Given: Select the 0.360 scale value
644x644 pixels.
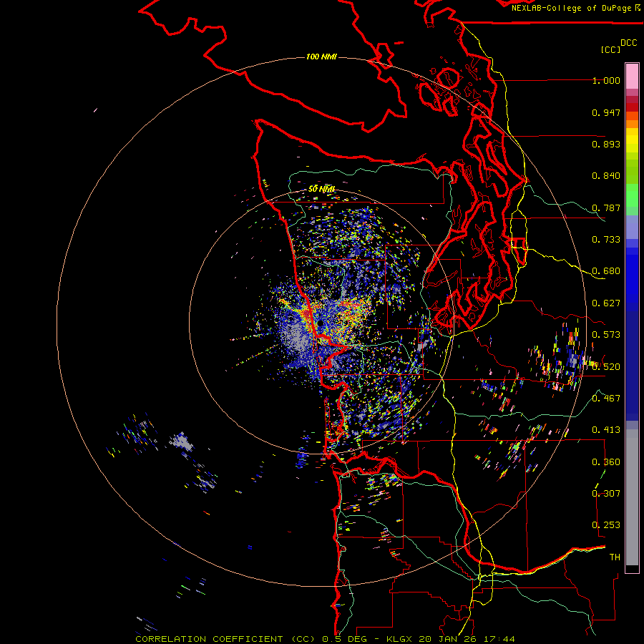Looking at the screenshot, I should 606,462.
